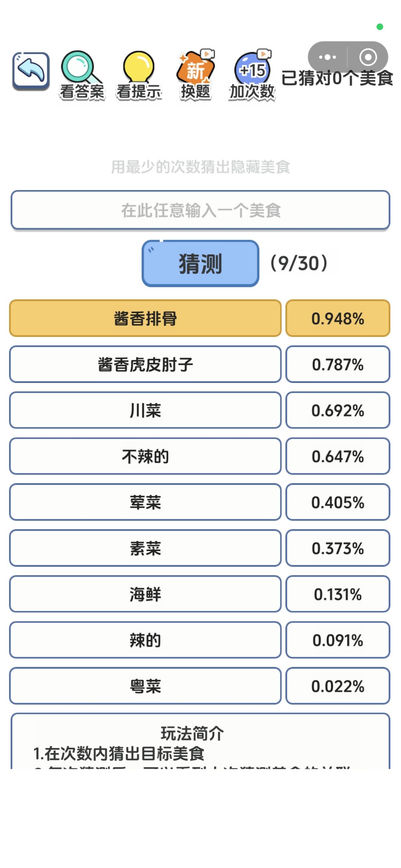The image size is (401, 868).
Task: Click the 0.948% similarity score box
Action: pos(338,318)
